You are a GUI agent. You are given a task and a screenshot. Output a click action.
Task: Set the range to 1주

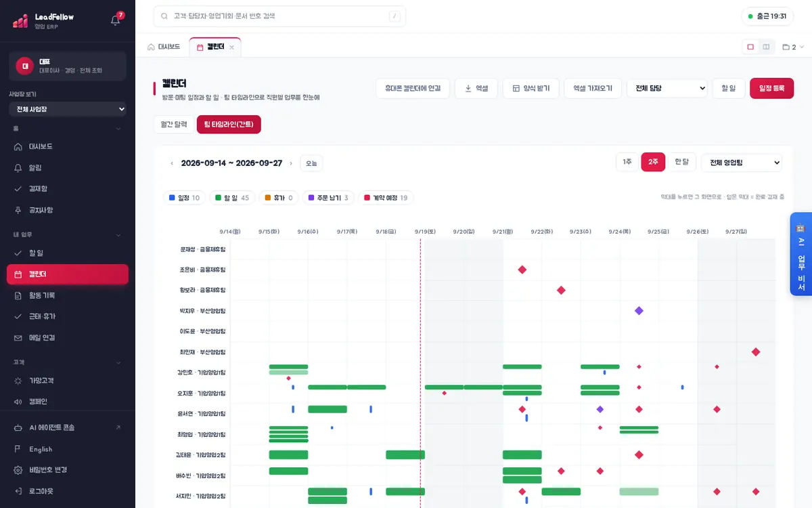coord(627,162)
